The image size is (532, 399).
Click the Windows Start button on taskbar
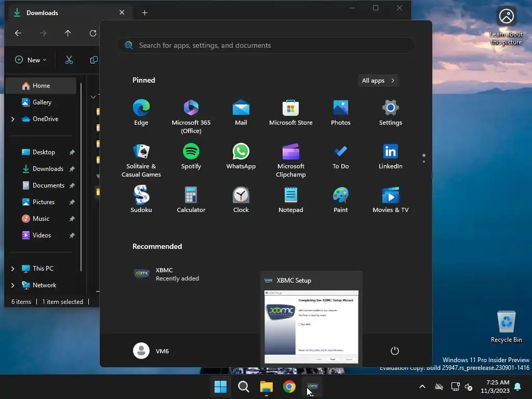point(220,387)
